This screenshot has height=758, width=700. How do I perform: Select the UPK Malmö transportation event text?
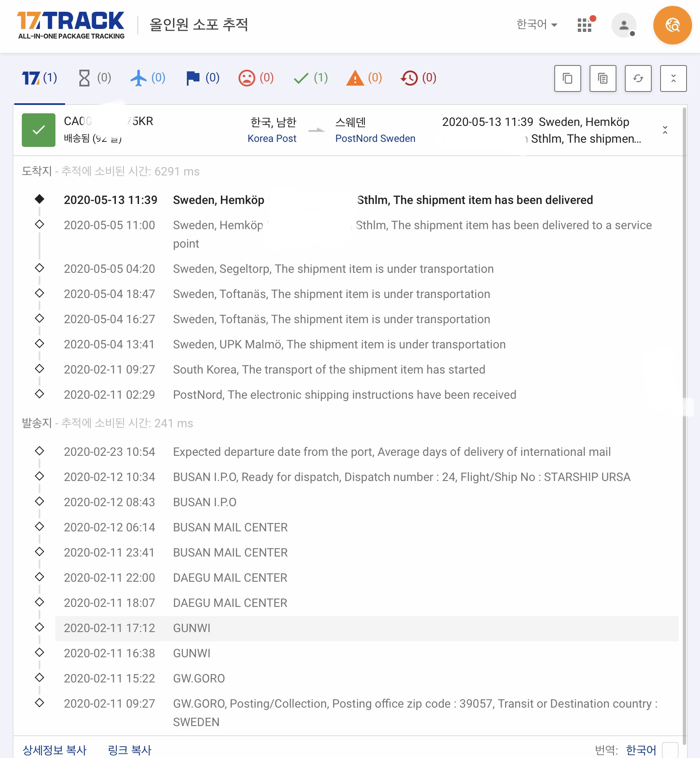[x=339, y=345]
